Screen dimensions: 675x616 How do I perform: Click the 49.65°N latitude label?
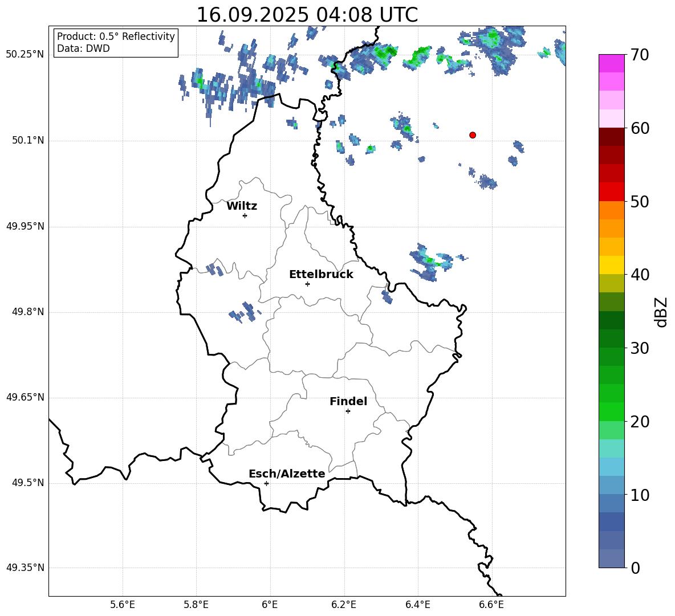(x=25, y=397)
